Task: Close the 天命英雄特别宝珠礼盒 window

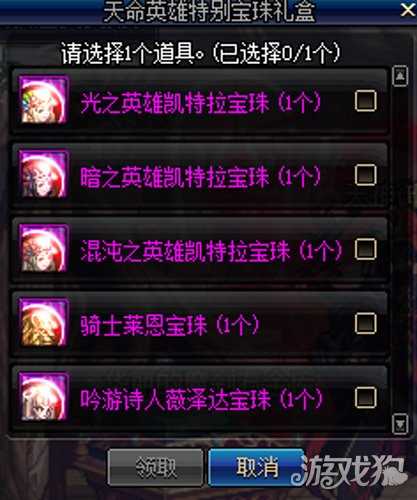Action: coord(408,10)
